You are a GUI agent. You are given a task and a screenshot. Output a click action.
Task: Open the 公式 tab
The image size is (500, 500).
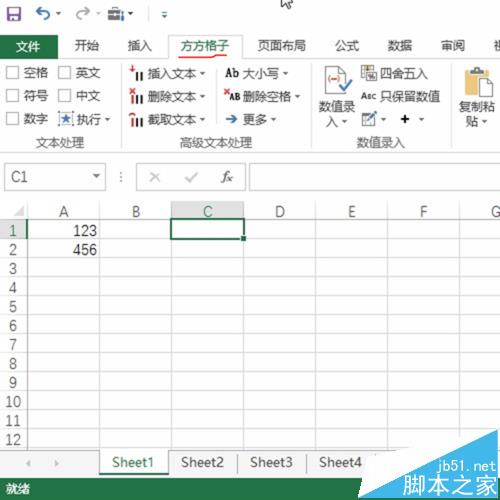(x=347, y=45)
